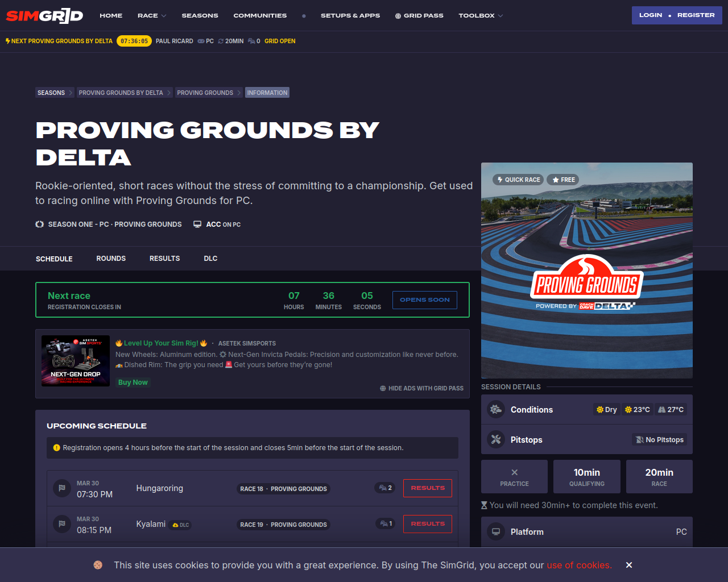
Task: Click the Grid Open status text
Action: [x=280, y=41]
